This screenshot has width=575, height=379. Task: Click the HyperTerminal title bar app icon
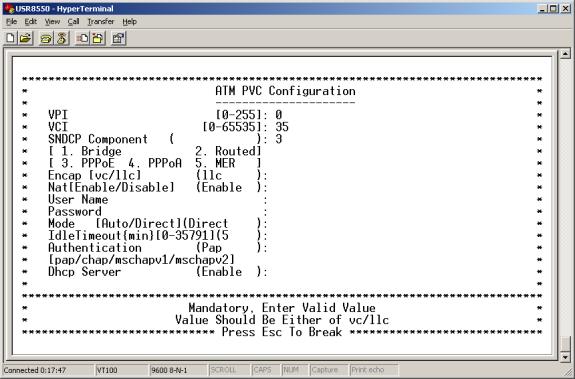(9, 8)
